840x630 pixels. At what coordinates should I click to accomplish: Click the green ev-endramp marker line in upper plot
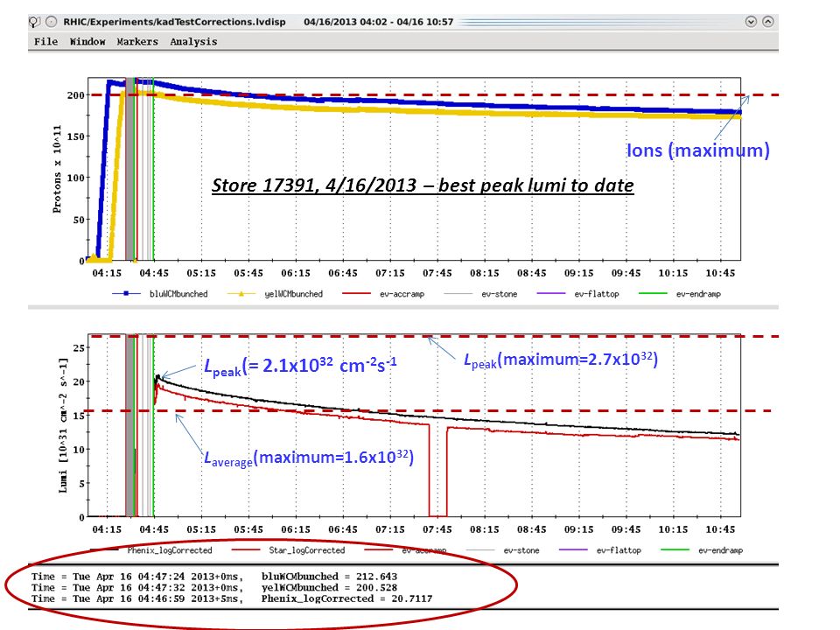pos(154,169)
